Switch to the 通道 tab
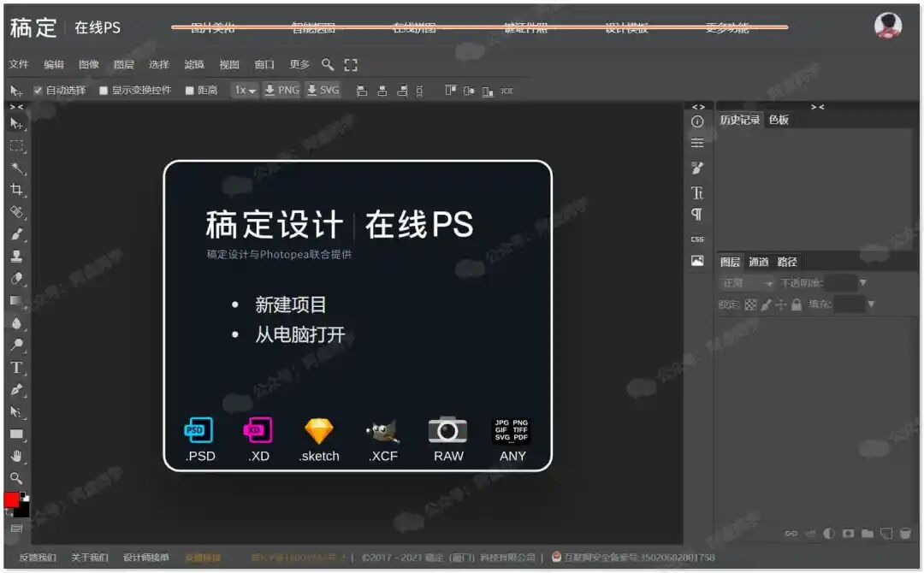Image resolution: width=924 pixels, height=573 pixels. point(758,262)
